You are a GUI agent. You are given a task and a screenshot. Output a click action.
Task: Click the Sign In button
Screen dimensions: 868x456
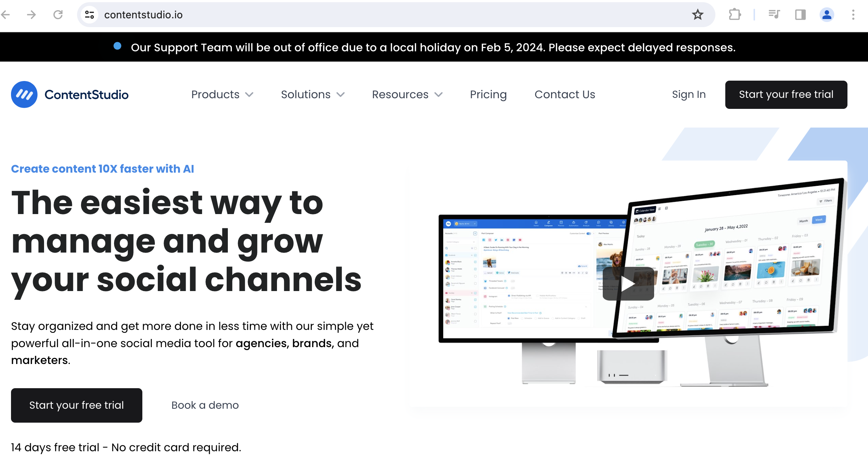(689, 94)
